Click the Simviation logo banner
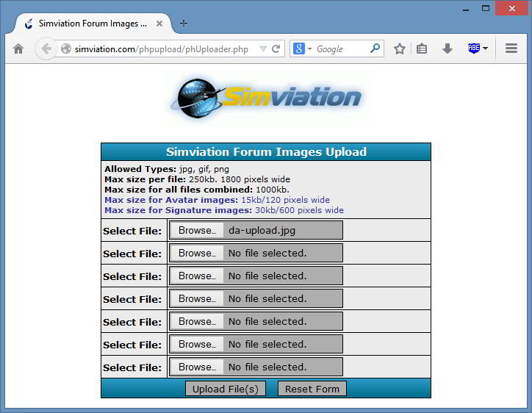Image resolution: width=532 pixels, height=413 pixels. tap(266, 98)
